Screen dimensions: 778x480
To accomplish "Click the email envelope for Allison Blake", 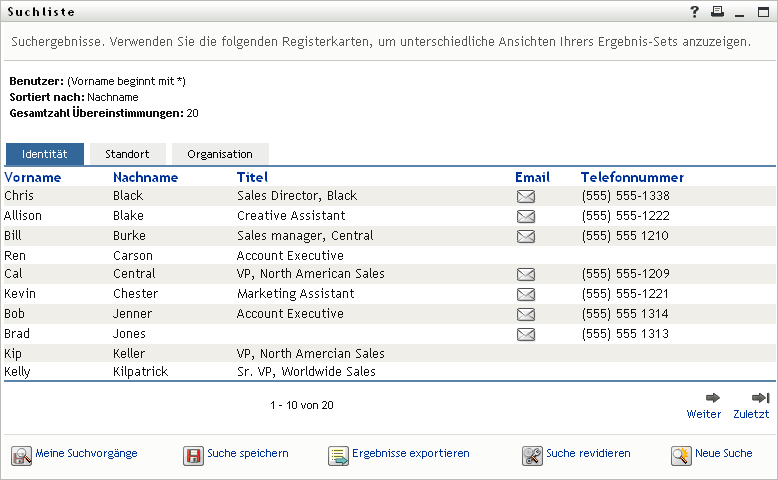I will (x=525, y=216).
